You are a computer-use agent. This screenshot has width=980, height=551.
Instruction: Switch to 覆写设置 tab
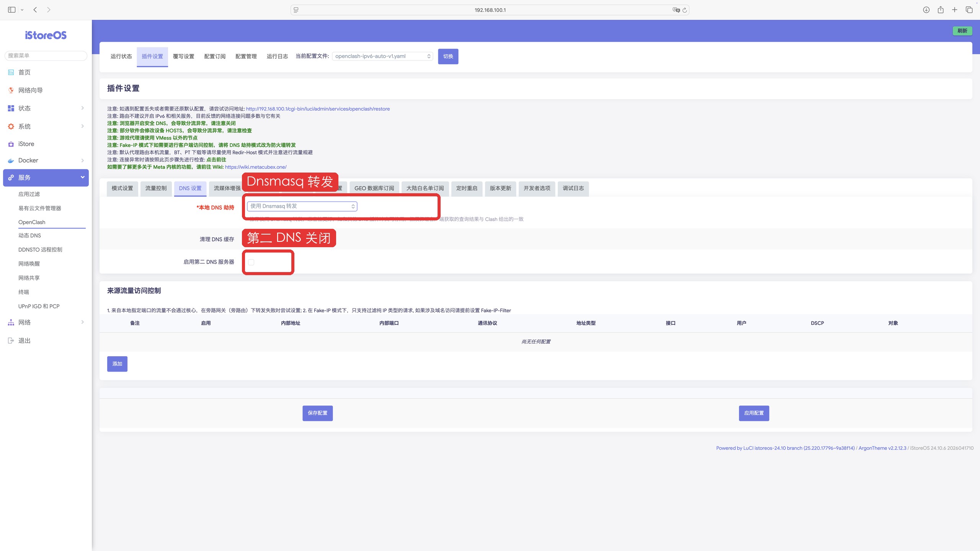tap(183, 56)
